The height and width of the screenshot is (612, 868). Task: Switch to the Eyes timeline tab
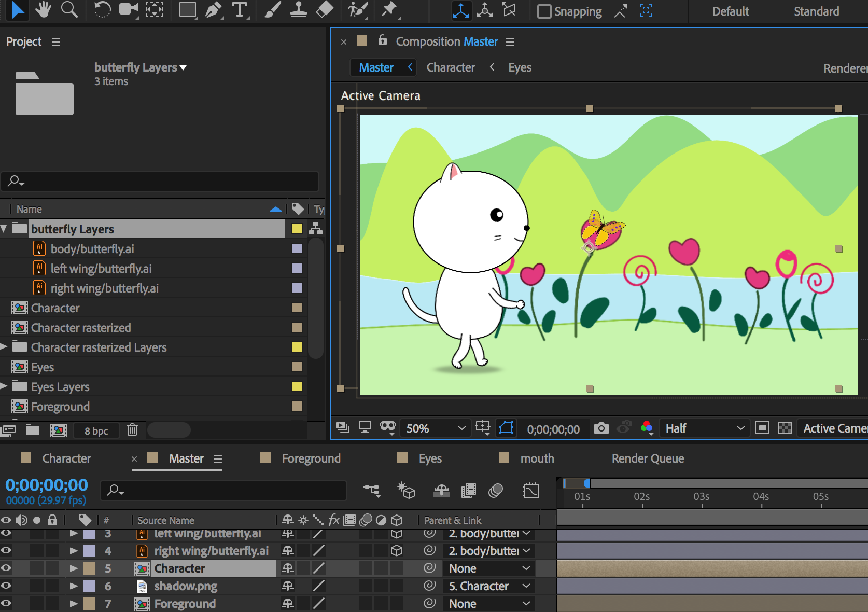point(430,458)
